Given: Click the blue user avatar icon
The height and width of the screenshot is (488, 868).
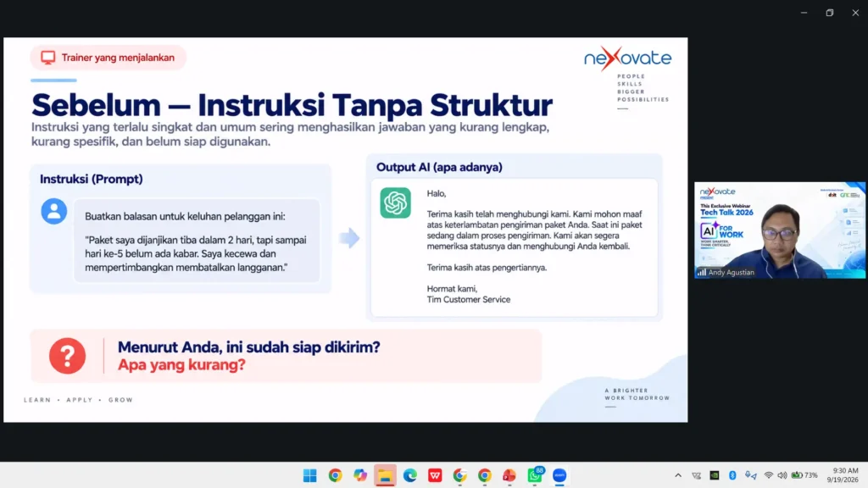Looking at the screenshot, I should (x=53, y=211).
